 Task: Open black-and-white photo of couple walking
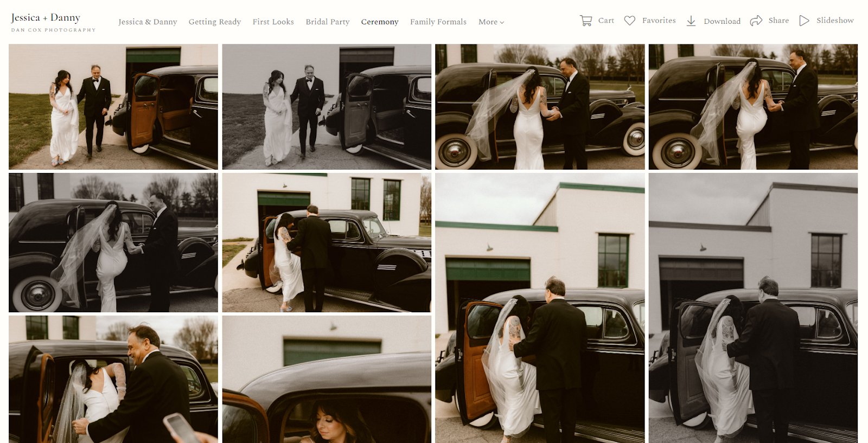(327, 107)
